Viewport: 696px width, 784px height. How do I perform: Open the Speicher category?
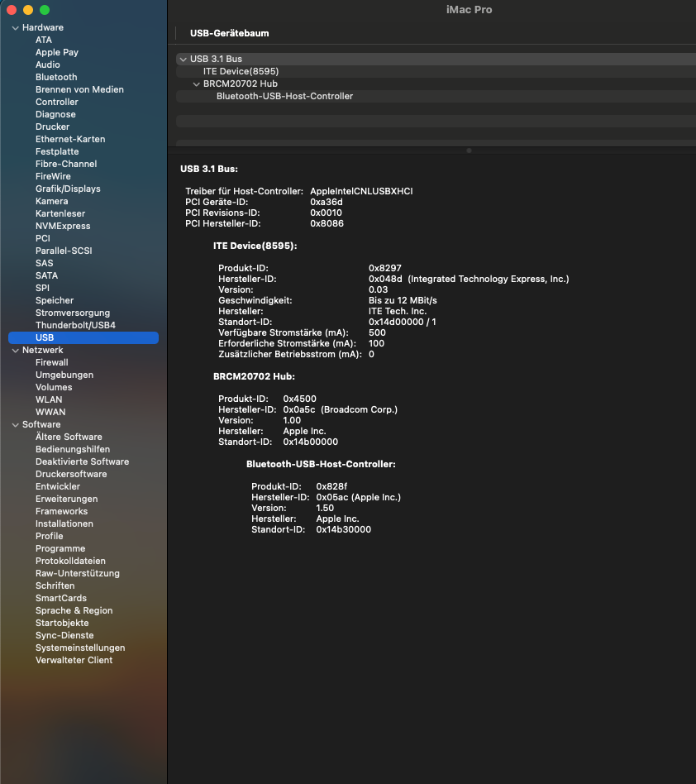(x=55, y=300)
